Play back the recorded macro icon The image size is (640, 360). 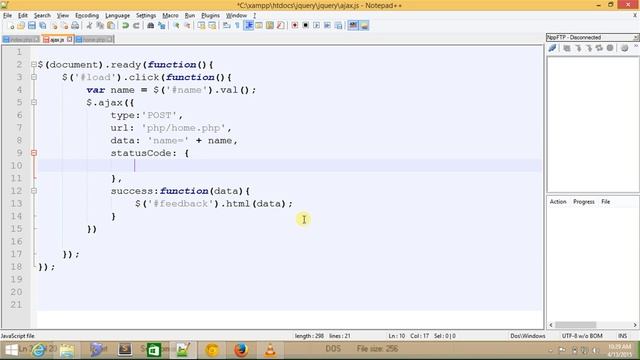click(317, 25)
